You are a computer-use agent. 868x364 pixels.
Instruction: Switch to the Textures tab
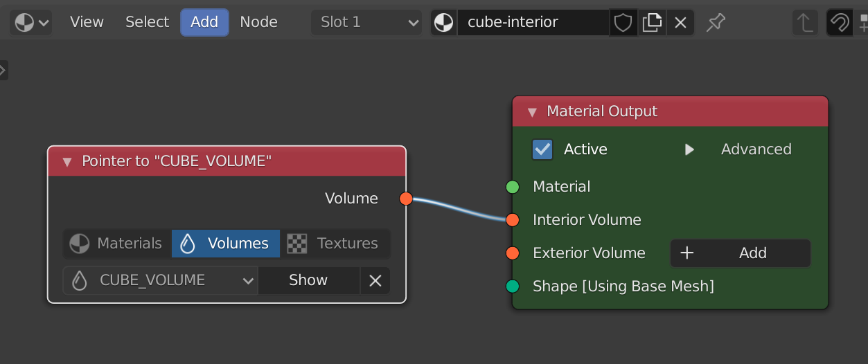click(x=335, y=244)
